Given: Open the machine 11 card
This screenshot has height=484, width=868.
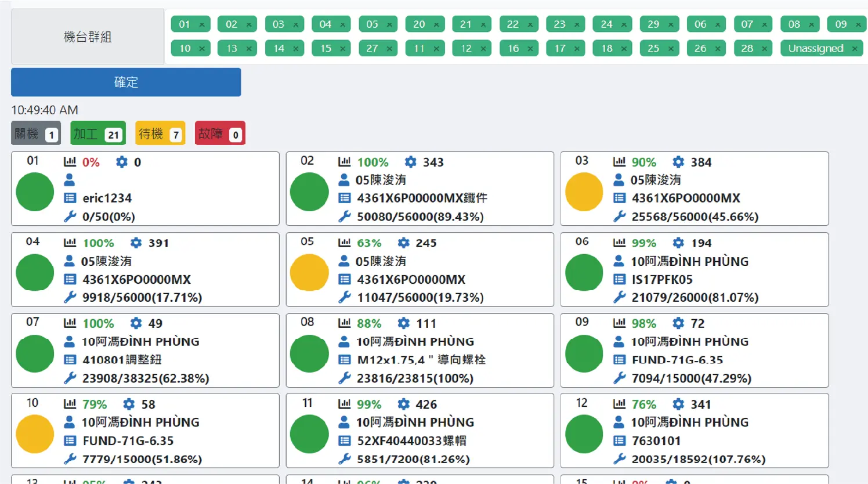Looking at the screenshot, I should coord(419,431).
